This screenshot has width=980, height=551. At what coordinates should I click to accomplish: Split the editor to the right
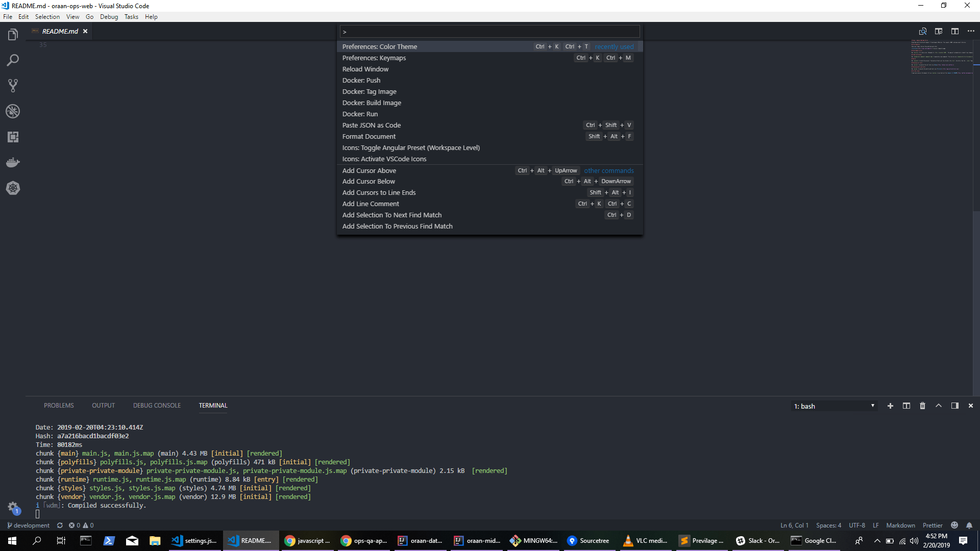[954, 31]
